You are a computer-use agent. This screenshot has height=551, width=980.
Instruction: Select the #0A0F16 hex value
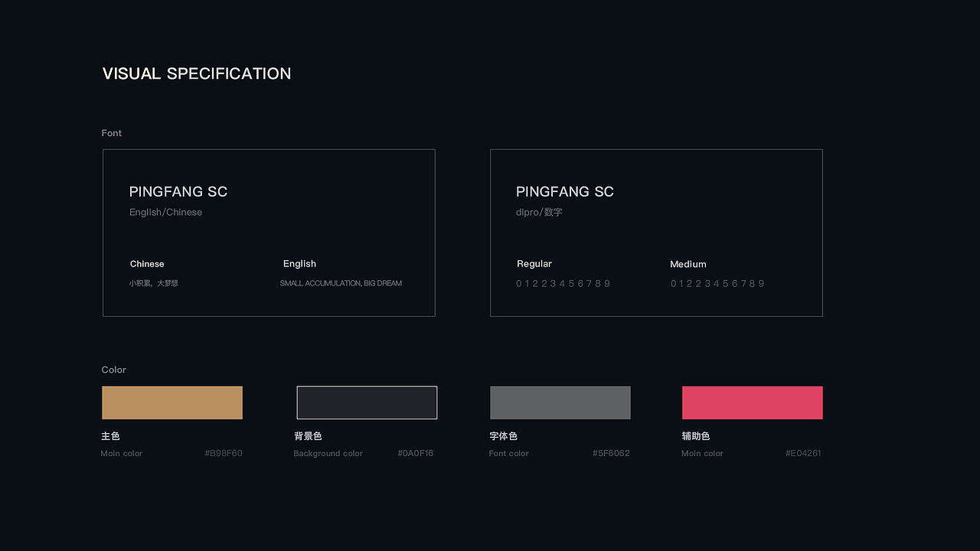416,453
